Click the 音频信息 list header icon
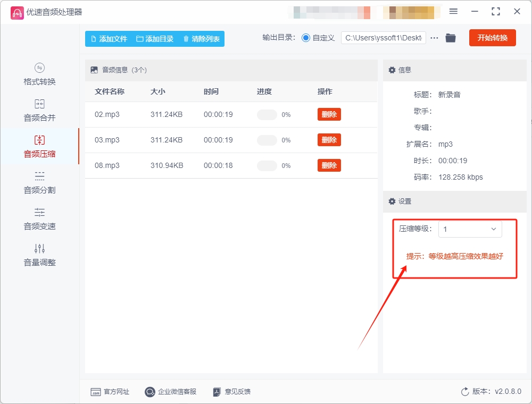Screen dimensions: 532x404 tap(94, 70)
